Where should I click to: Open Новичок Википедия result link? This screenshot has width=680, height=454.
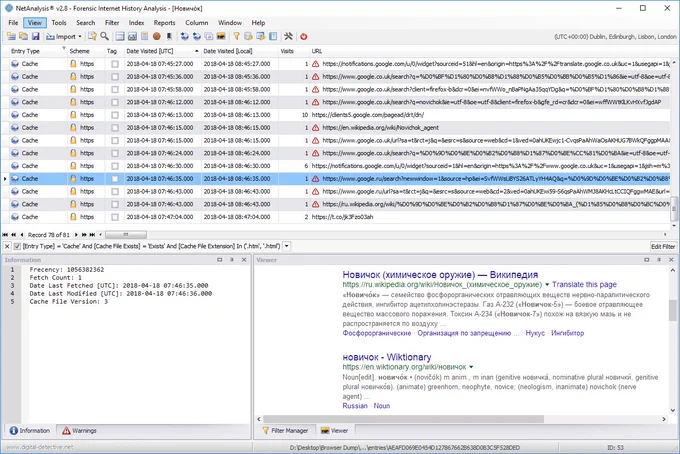[440, 274]
